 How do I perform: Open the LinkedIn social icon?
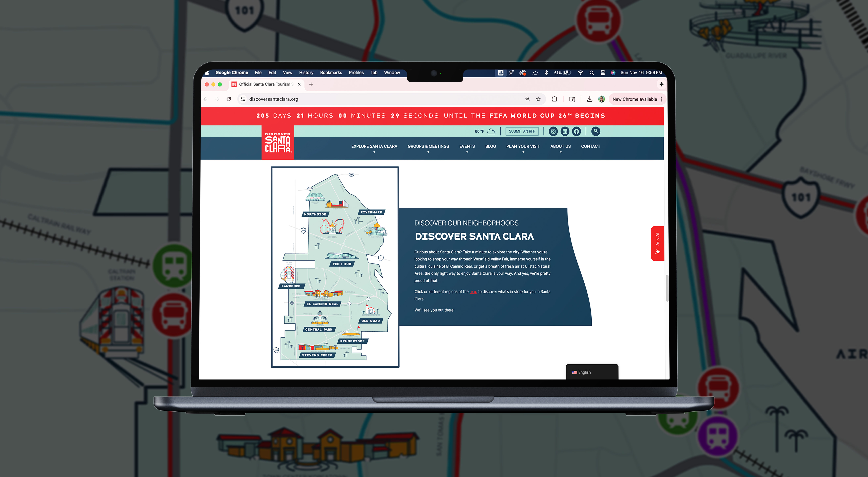pyautogui.click(x=565, y=131)
